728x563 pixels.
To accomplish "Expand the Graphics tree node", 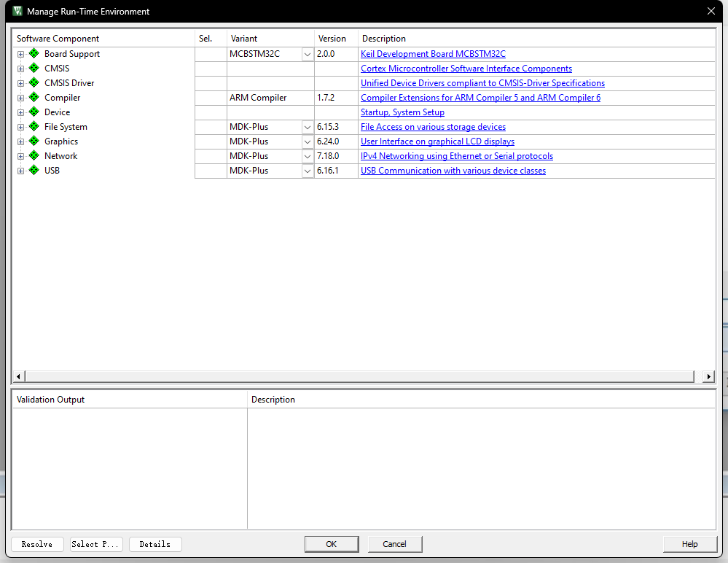I will [20, 141].
